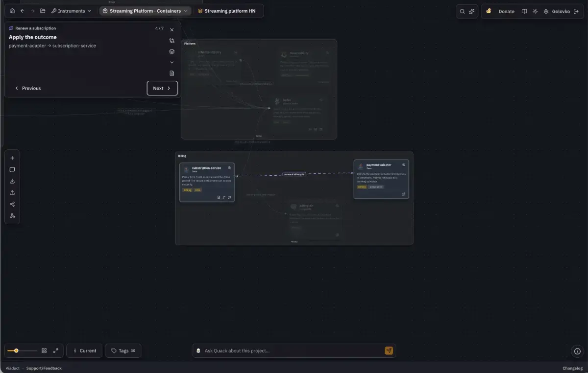Navigate forward with the right arrow
588x373 pixels.
click(32, 11)
